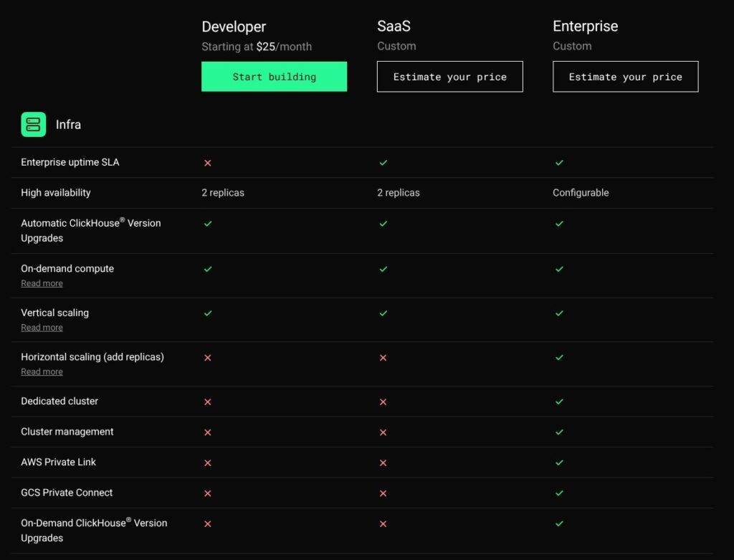Click Developer cross for Horizontal scaling
734x560 pixels.
[208, 358]
